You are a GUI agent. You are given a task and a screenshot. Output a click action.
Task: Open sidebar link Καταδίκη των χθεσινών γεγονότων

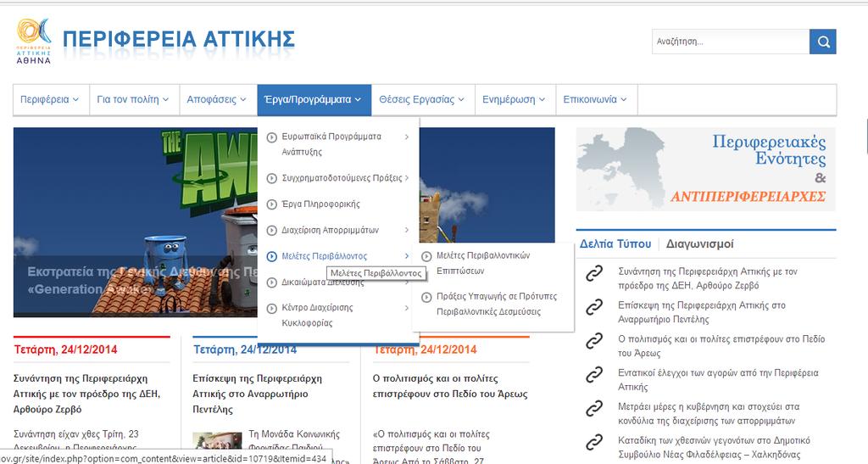tap(714, 447)
